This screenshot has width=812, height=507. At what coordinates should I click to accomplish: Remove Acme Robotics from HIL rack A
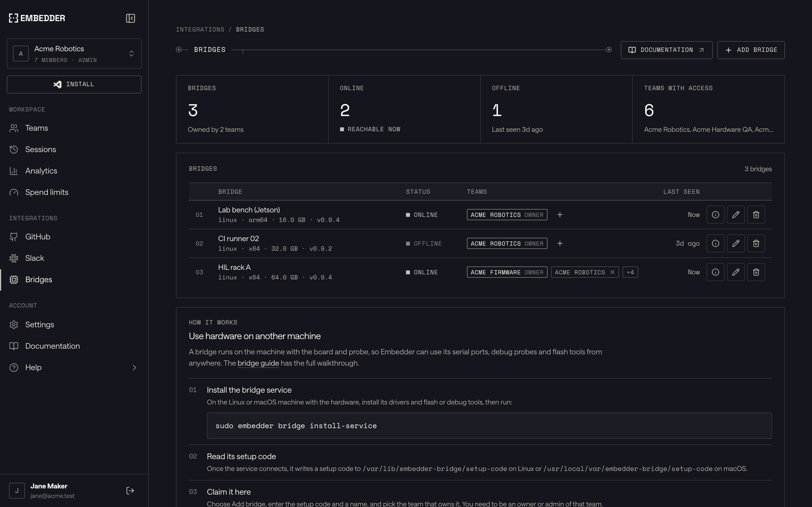tap(612, 272)
